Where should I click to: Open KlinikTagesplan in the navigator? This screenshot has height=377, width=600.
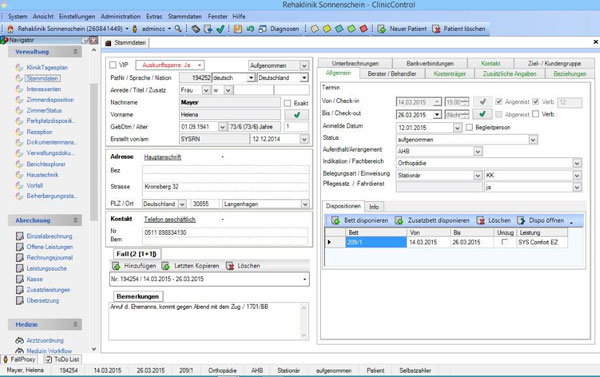coord(47,67)
